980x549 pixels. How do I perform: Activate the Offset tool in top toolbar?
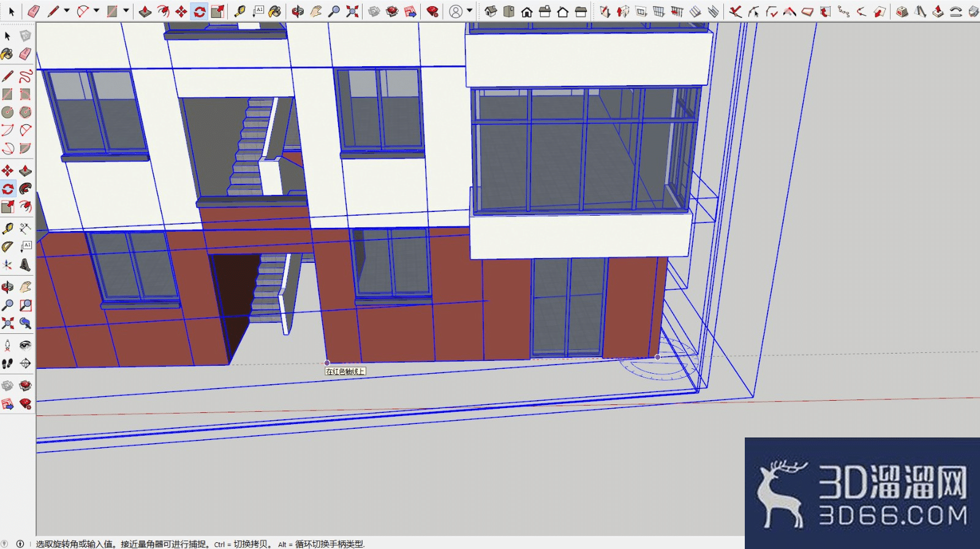[x=163, y=11]
